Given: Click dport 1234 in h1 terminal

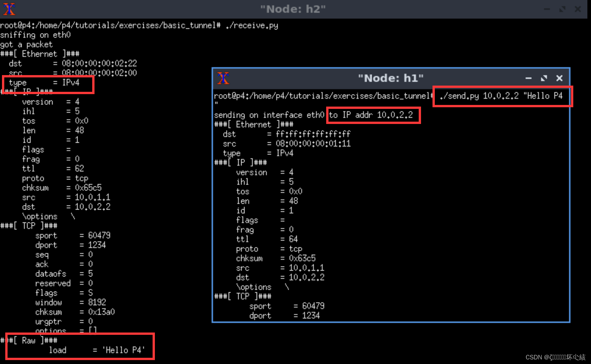Looking at the screenshot, I should coord(311,316).
